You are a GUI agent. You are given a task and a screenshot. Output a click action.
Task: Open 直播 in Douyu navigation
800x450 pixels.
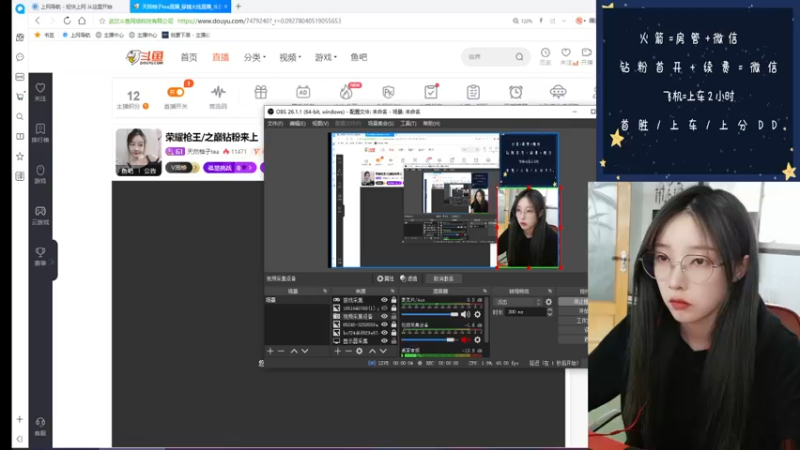[220, 57]
